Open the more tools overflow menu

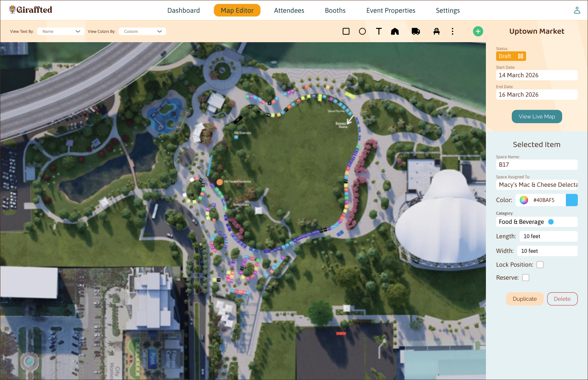(x=453, y=31)
